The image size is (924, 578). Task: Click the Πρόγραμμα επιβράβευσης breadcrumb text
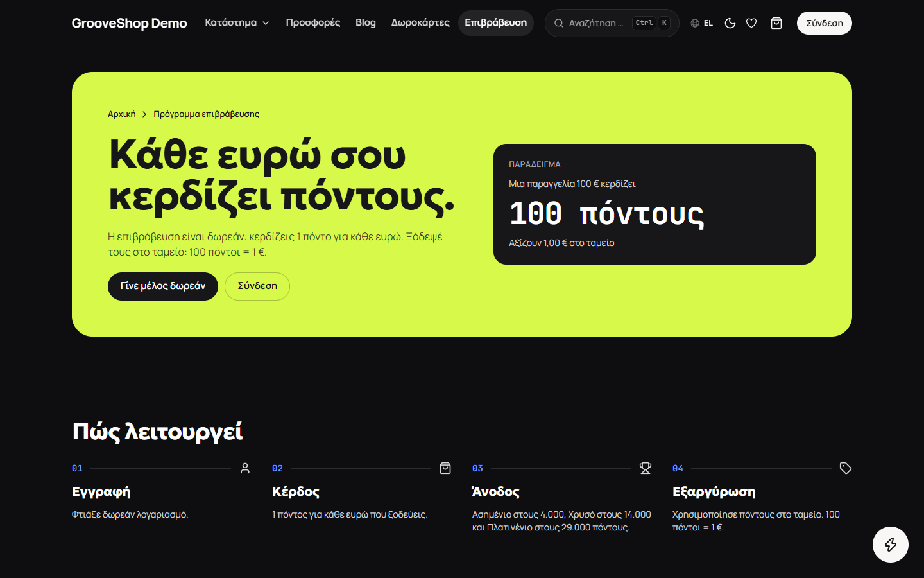coord(207,114)
